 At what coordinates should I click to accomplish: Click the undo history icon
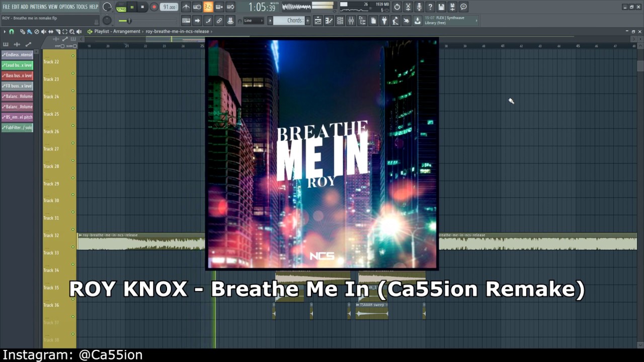397,7
